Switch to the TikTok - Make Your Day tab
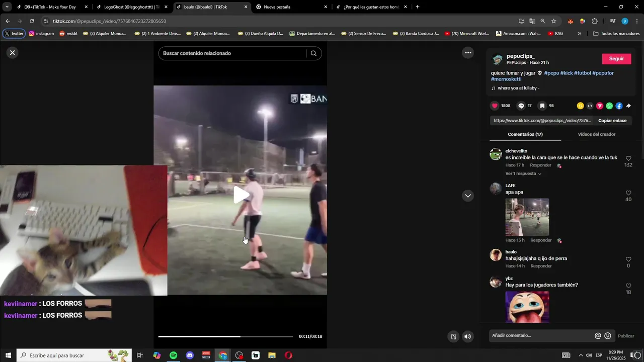The height and width of the screenshot is (362, 644). 52,7
